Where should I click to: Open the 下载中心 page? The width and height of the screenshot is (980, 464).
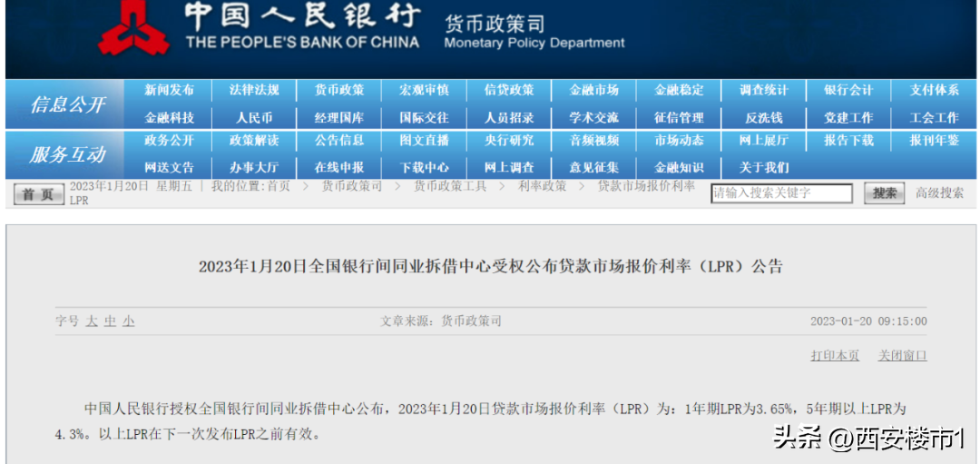[425, 168]
